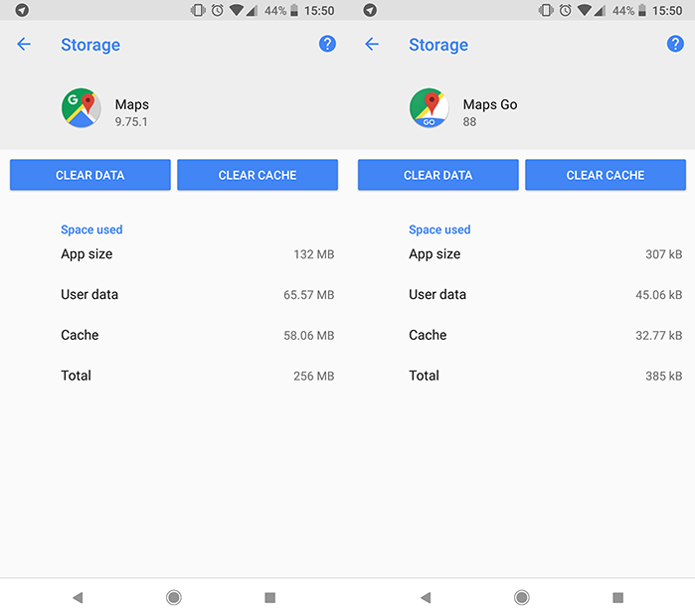Tap the Home circle below Maps Go screen
This screenshot has width=695, height=616.
[522, 597]
